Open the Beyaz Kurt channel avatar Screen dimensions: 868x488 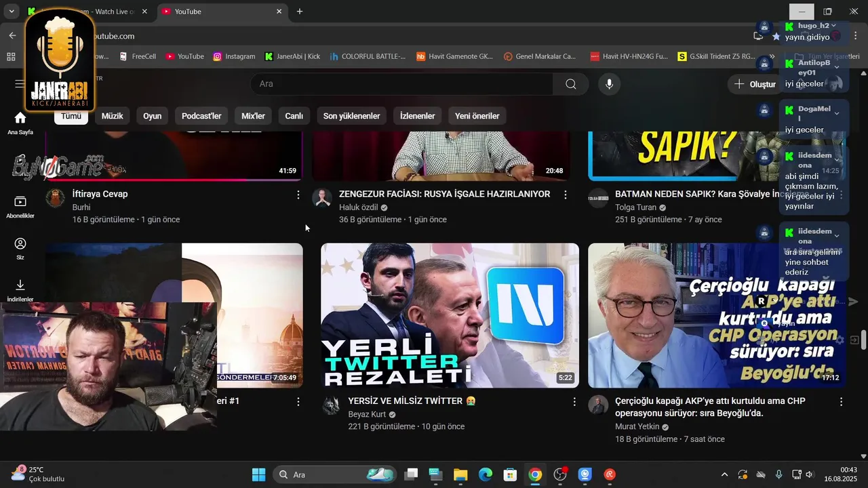pos(331,405)
